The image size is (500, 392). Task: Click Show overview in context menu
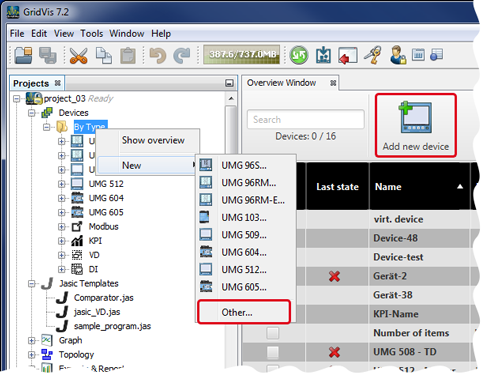click(153, 140)
